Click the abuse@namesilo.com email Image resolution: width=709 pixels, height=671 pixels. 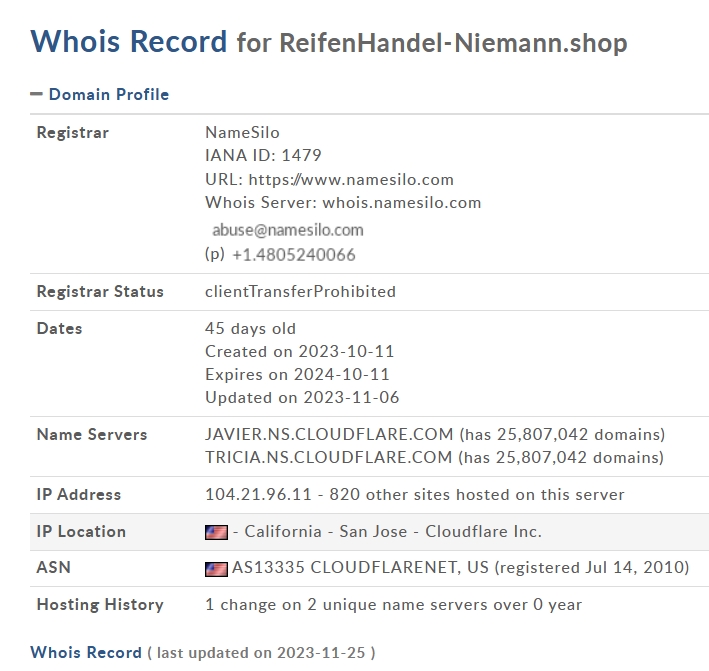tap(288, 230)
